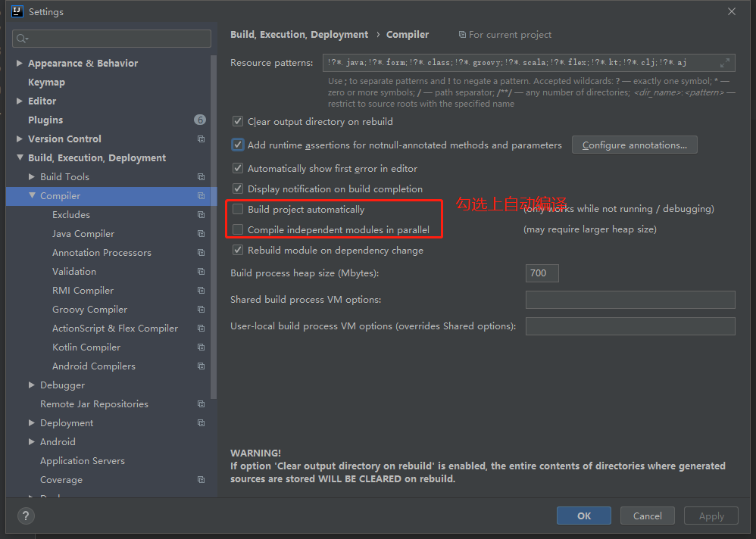The height and width of the screenshot is (539, 756).
Task: Expand Appearance & Behavior section
Action: click(19, 63)
